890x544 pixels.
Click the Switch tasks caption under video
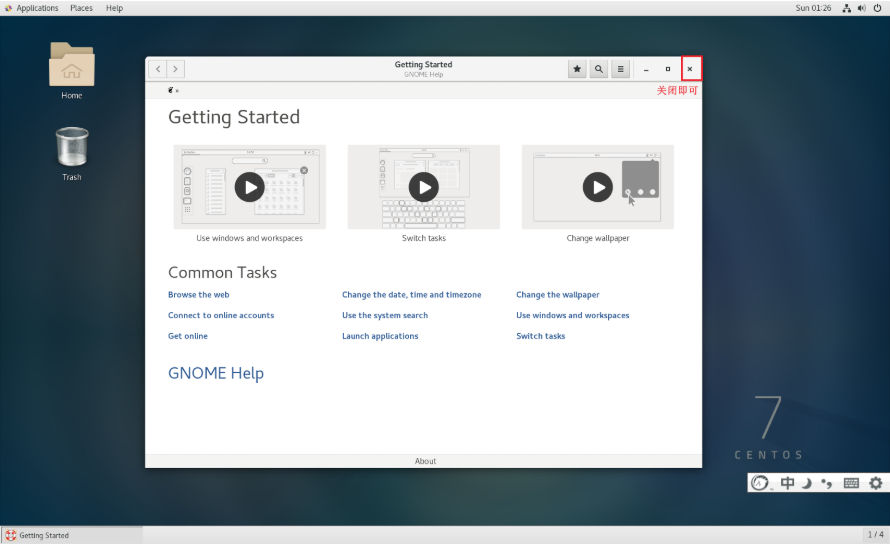pyautogui.click(x=424, y=238)
